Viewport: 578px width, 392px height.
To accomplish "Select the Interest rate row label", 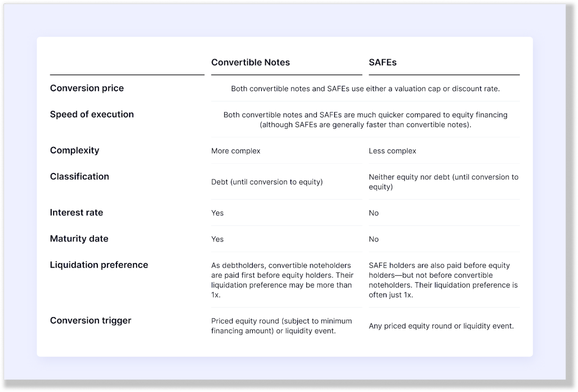I will (x=76, y=213).
